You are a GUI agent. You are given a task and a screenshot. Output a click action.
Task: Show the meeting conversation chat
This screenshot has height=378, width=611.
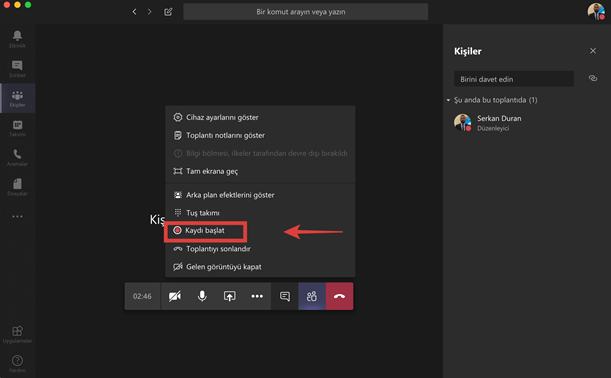pos(285,296)
